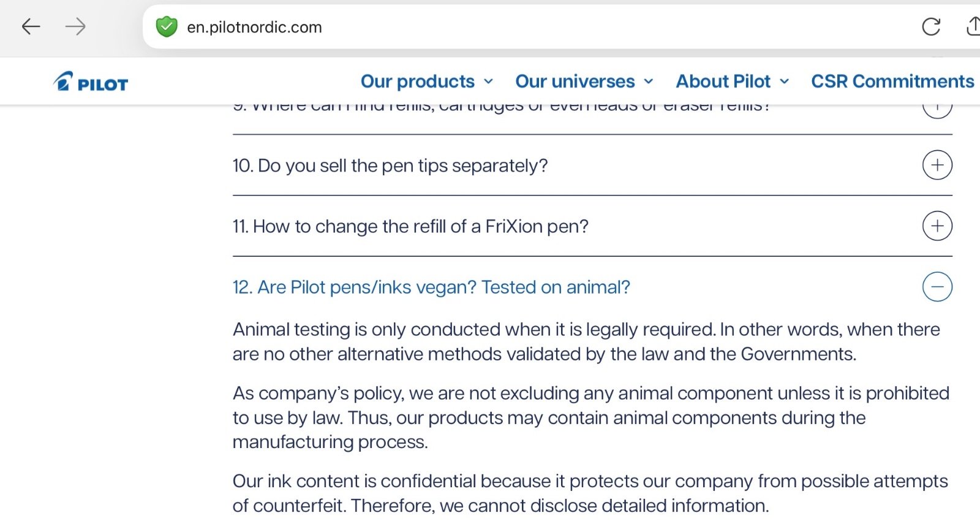The width and height of the screenshot is (980, 532).
Task: Open the CSR Commitments menu item
Action: (892, 82)
